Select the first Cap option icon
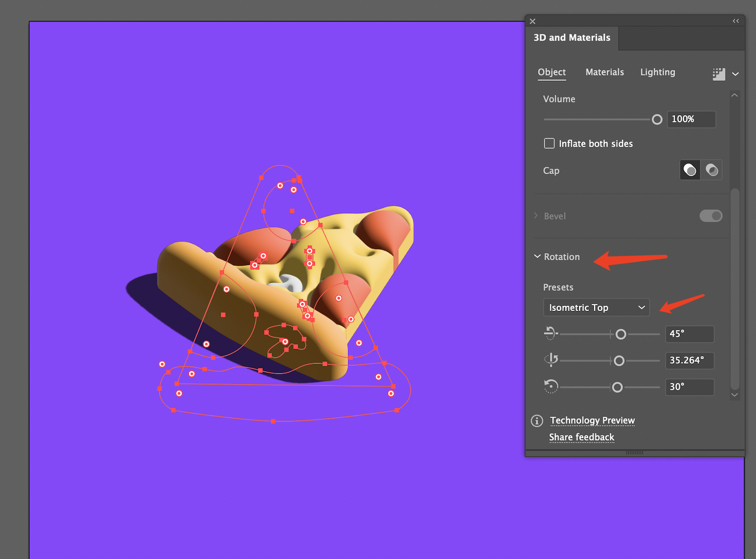Image resolution: width=756 pixels, height=559 pixels. tap(690, 170)
